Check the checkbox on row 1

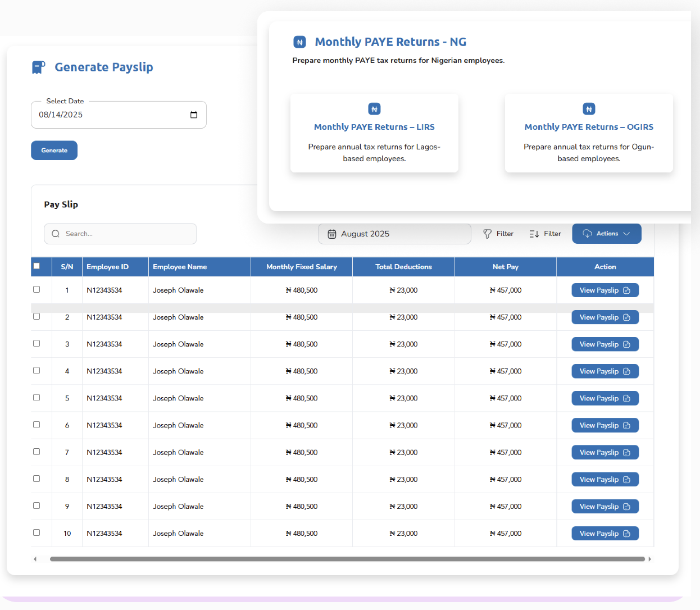37,289
